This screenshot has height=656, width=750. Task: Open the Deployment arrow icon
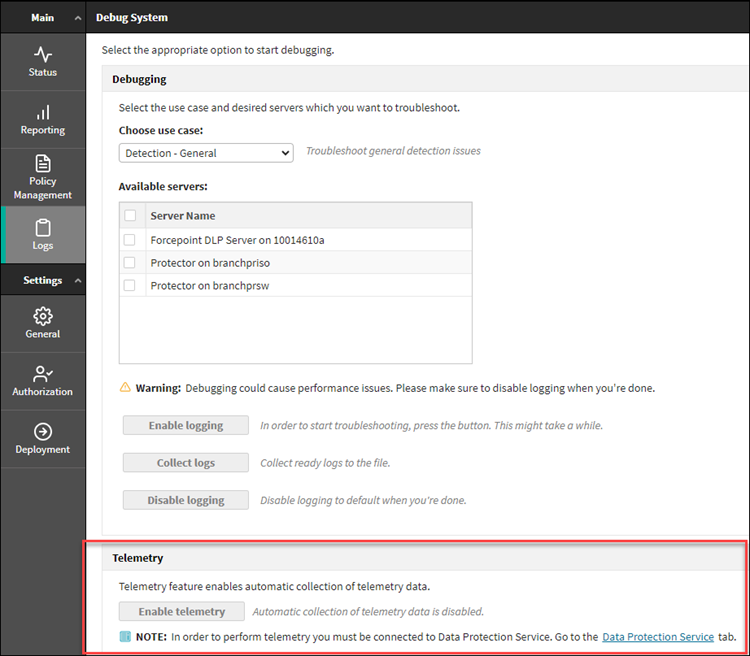pos(43,432)
